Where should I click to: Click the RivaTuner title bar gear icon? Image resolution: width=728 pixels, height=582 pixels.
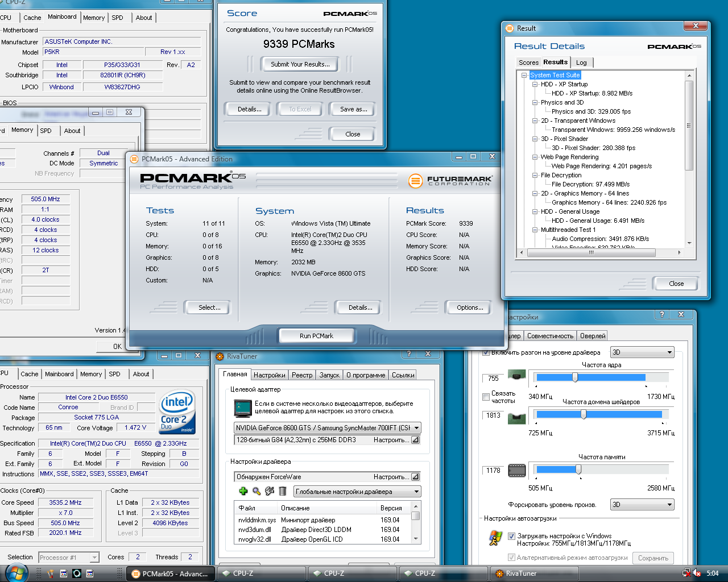tap(220, 356)
